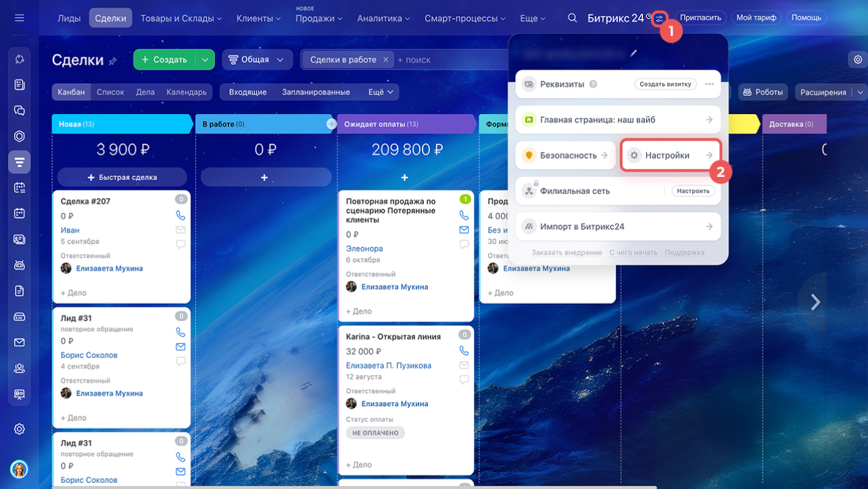Click the search magnifier icon in header

point(573,18)
